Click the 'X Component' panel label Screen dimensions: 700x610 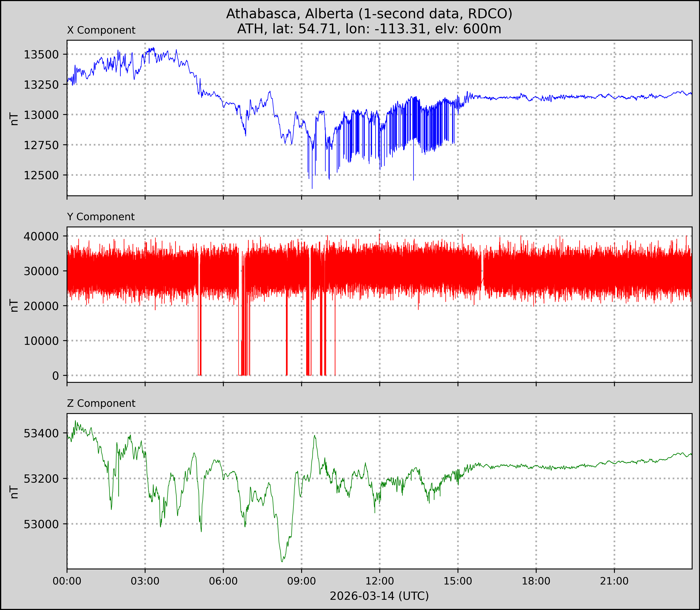coord(101,30)
